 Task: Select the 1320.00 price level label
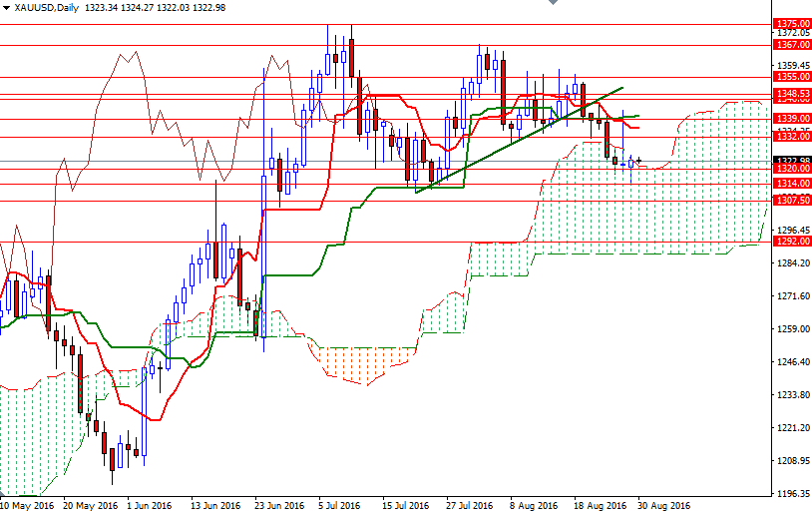point(792,169)
